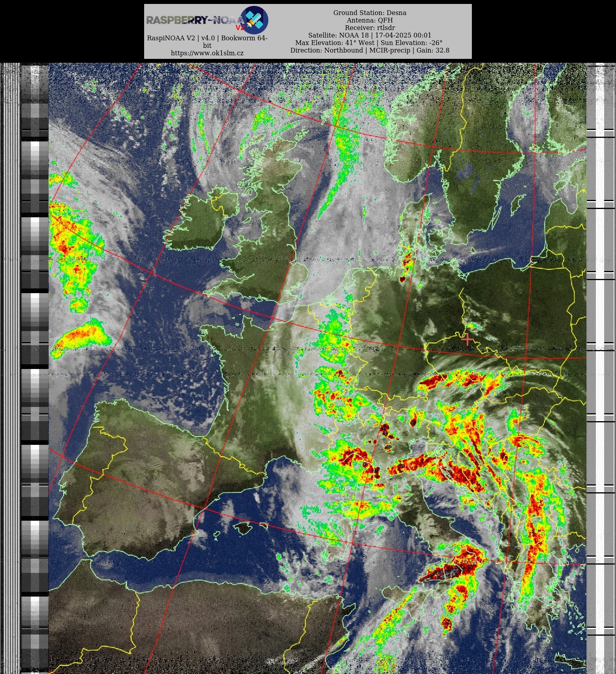Click the RASPBERRY-NOAA title wordmark
This screenshot has width=616, height=674.
(x=195, y=20)
